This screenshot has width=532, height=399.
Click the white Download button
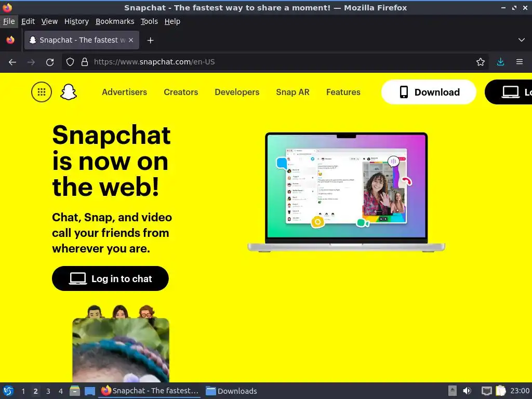pyautogui.click(x=429, y=92)
